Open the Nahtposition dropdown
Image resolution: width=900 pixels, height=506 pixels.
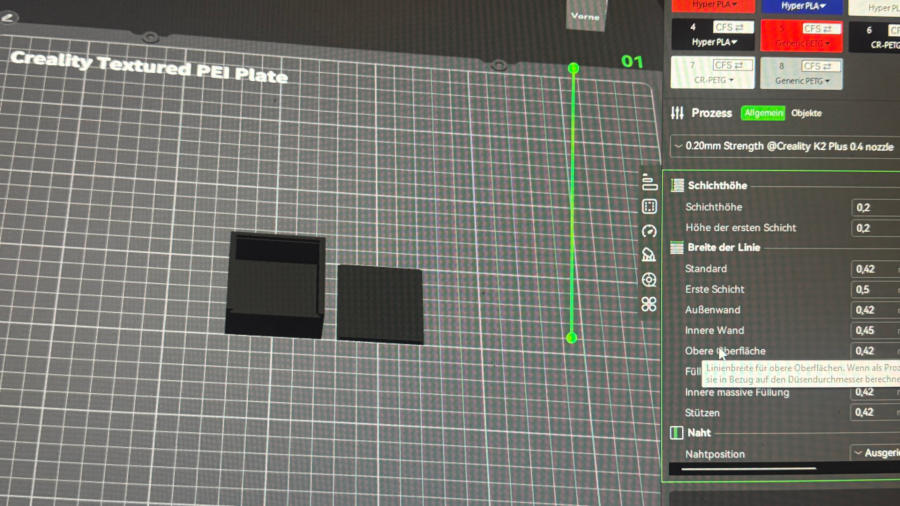coord(874,453)
